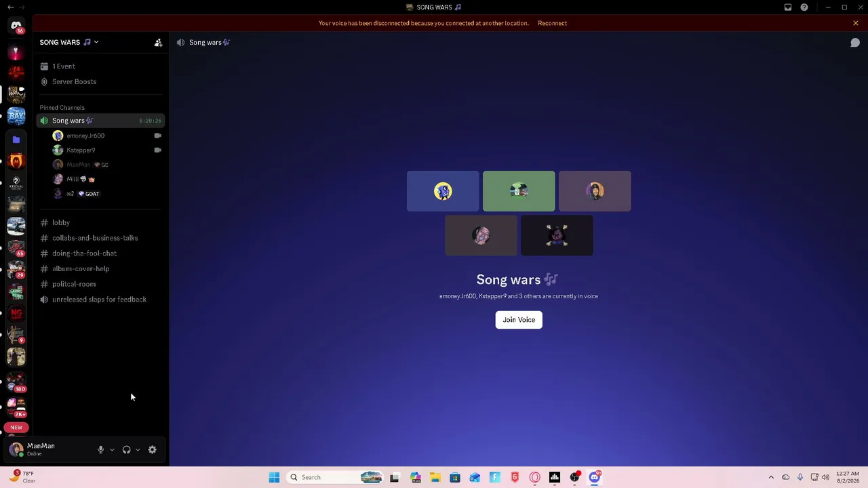The image size is (868, 488).
Task: Click the yellow-avatar participant tile
Action: coord(443,191)
